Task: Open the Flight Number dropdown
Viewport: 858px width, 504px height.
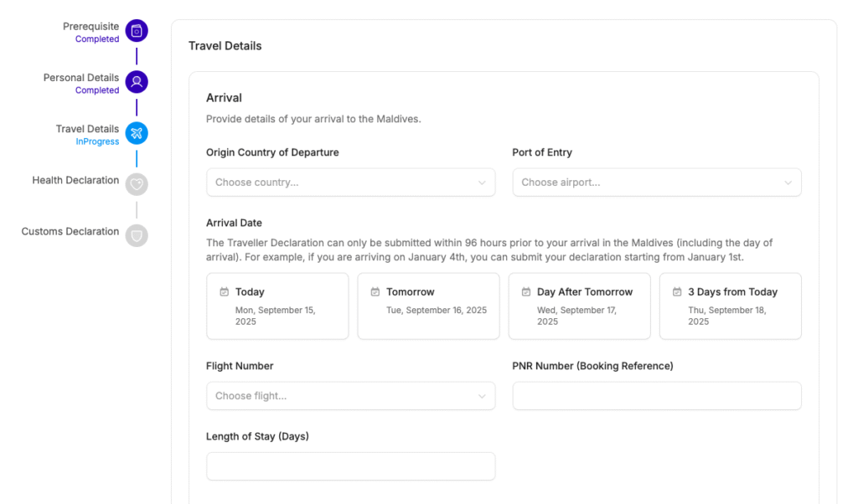Action: tap(350, 396)
